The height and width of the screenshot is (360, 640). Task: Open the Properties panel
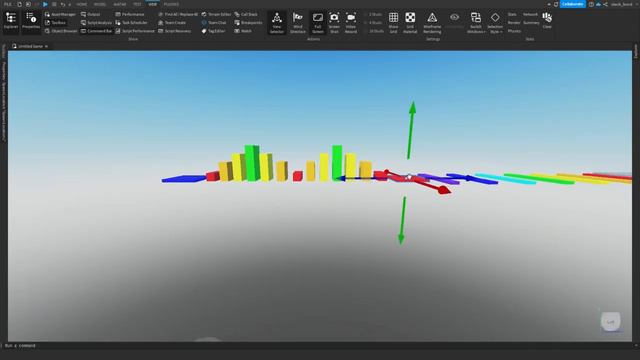click(31, 22)
